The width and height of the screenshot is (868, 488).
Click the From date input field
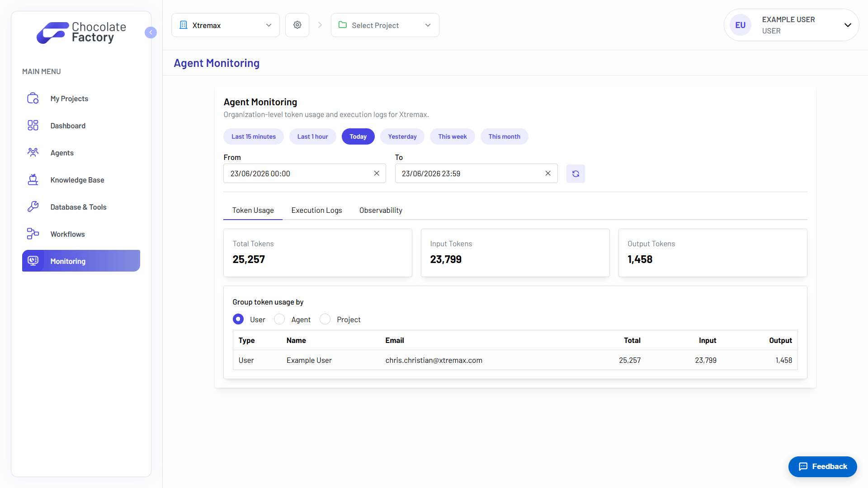coord(305,174)
